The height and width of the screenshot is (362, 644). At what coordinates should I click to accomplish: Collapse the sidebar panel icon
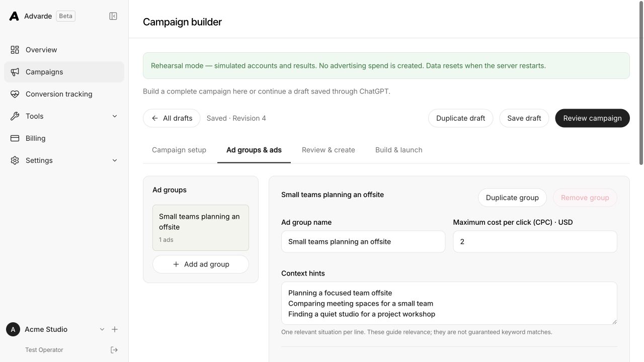pyautogui.click(x=113, y=16)
